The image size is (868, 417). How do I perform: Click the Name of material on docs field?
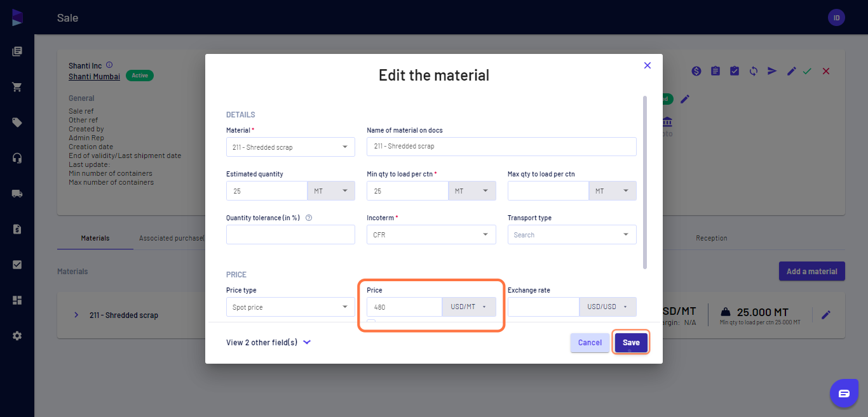(501, 147)
